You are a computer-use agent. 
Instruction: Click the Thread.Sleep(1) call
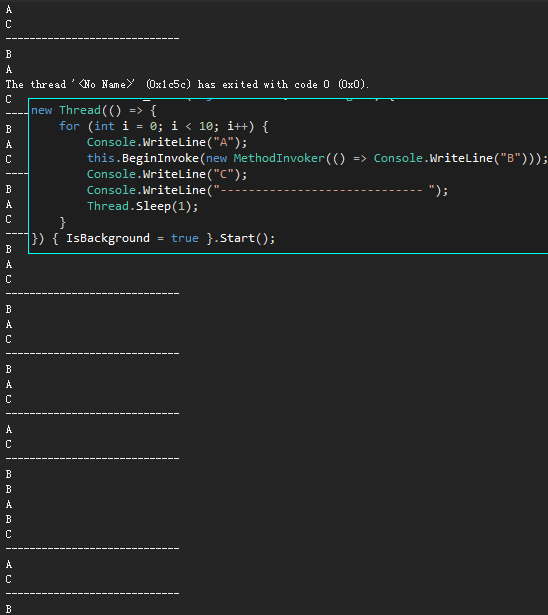[142, 206]
